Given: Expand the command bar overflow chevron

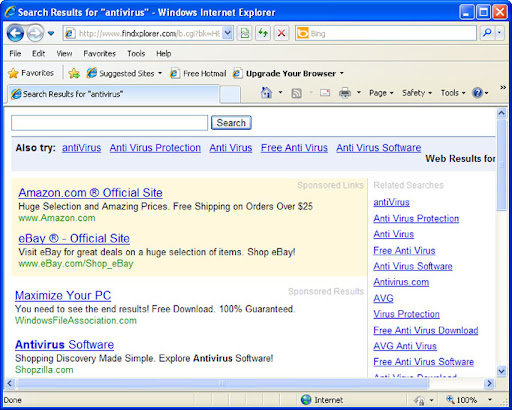Looking at the screenshot, I should pos(503,87).
